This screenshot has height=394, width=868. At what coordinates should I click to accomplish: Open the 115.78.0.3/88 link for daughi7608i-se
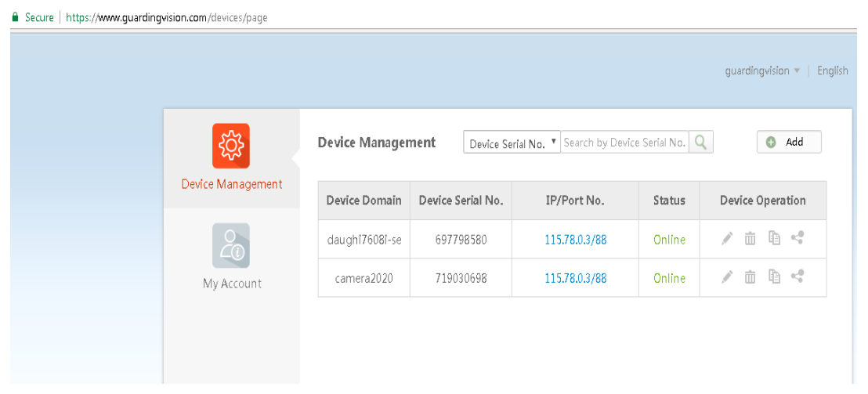(x=575, y=240)
